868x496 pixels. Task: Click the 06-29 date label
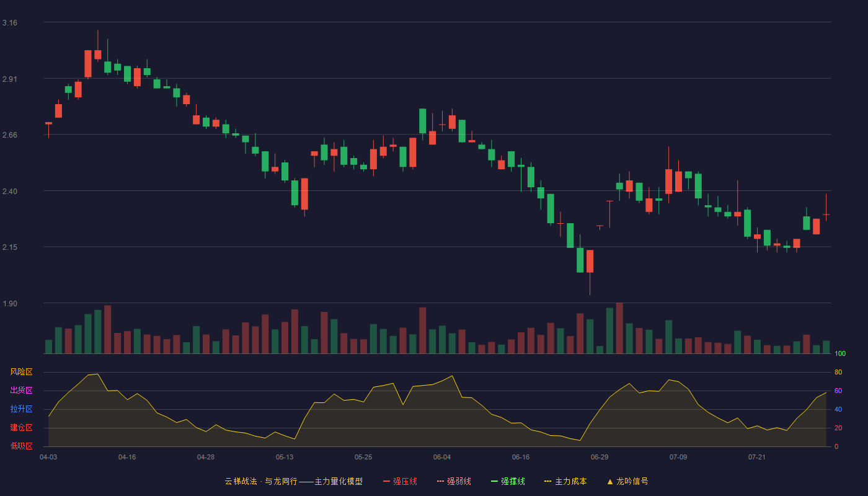600,457
